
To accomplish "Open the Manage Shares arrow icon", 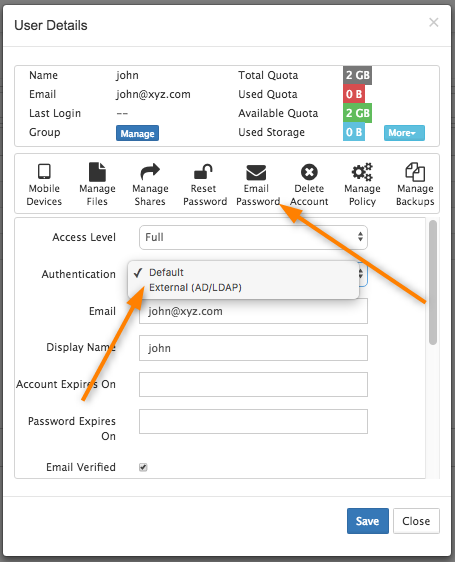I will click(150, 172).
